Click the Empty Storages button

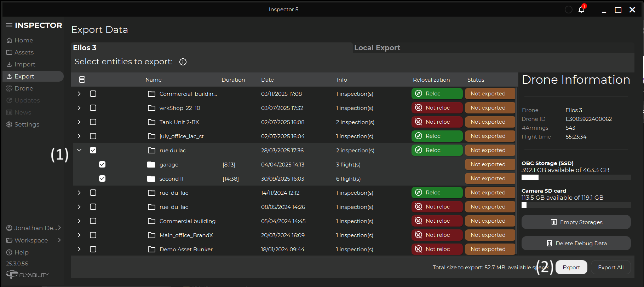[x=576, y=222]
